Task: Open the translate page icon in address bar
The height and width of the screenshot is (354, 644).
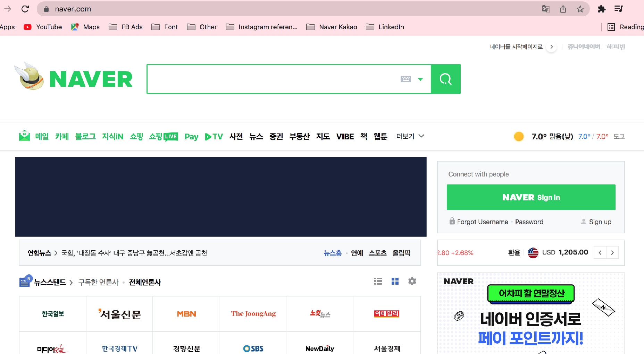Action: tap(546, 9)
